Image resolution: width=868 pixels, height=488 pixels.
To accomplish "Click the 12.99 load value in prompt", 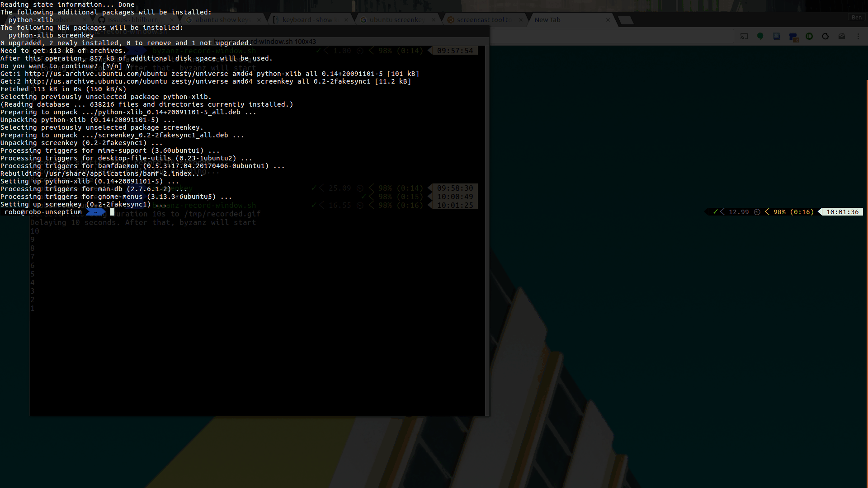I will coord(739,212).
